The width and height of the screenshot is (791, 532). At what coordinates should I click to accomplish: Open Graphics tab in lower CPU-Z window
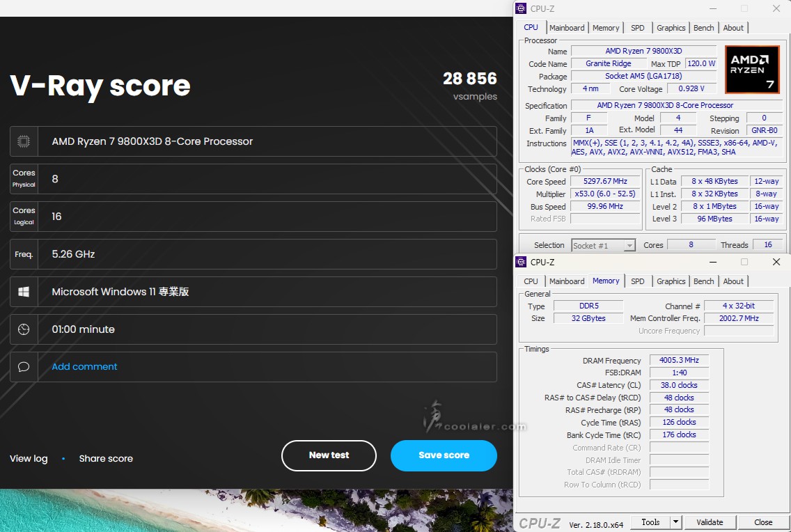pyautogui.click(x=671, y=281)
